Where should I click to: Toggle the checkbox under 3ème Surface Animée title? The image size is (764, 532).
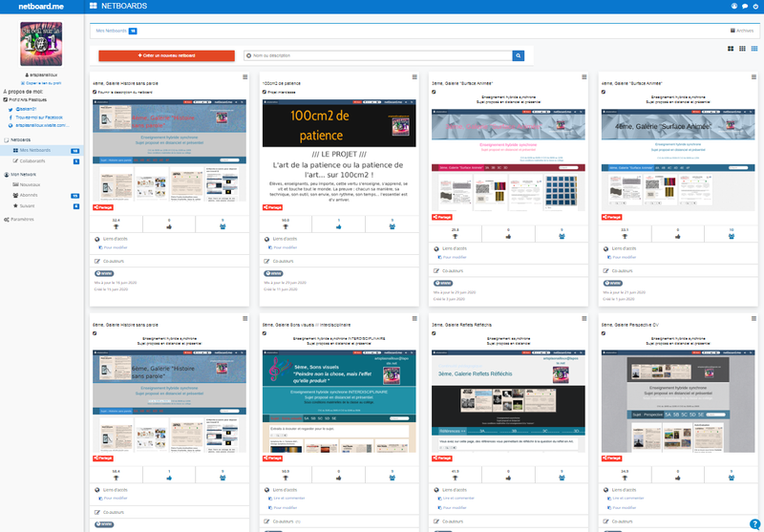(x=435, y=93)
